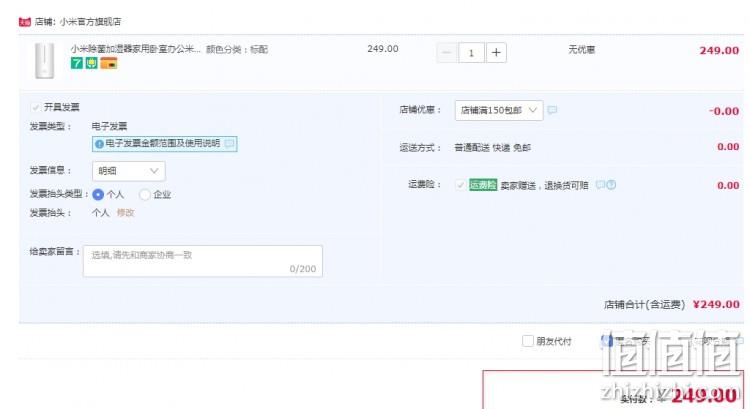The image size is (750, 409).
Task: Click the 普通配送 快递 免邮 shipping text
Action: coord(492,148)
